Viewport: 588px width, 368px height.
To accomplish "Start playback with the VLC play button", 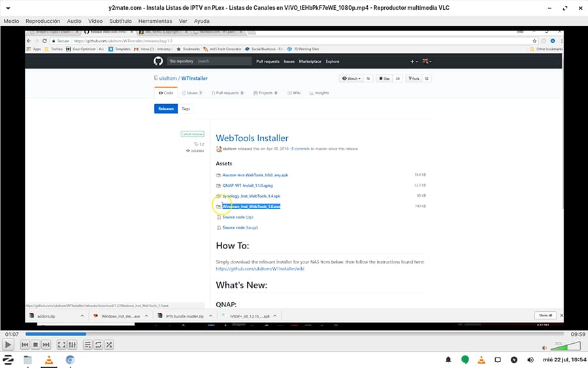I will [8, 344].
